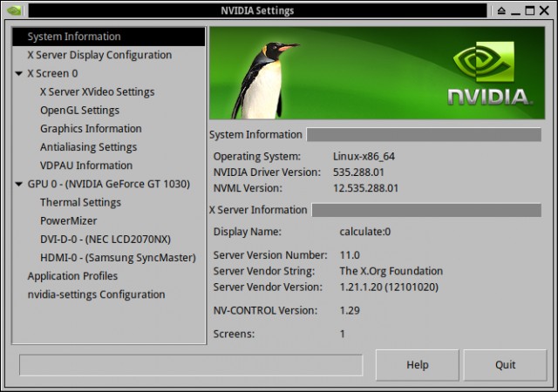Click the Help button
Viewport: 558px width, 392px height.
[418, 365]
